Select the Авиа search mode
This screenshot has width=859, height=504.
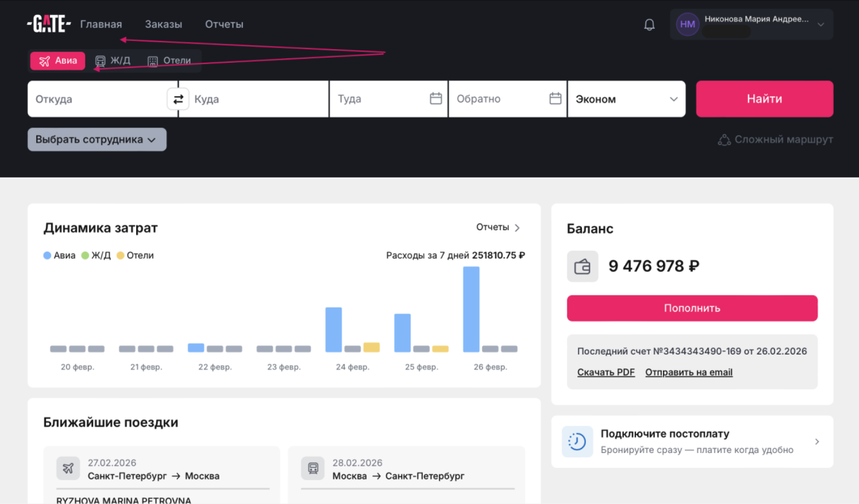pos(58,60)
